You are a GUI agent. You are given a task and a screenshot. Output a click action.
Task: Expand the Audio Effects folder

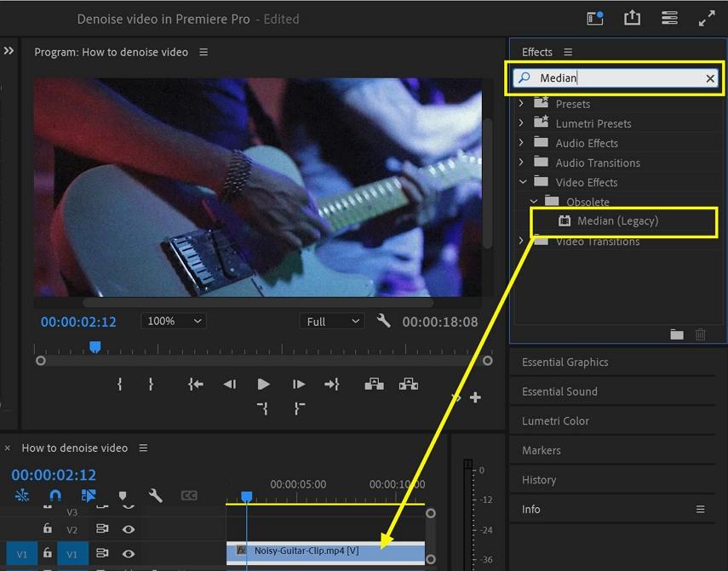(522, 143)
